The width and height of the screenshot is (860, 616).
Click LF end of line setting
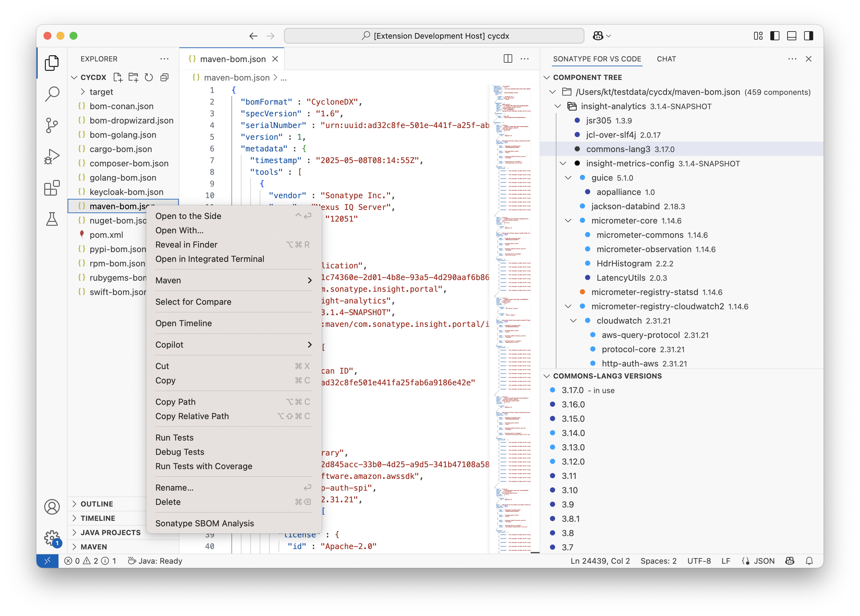point(726,561)
